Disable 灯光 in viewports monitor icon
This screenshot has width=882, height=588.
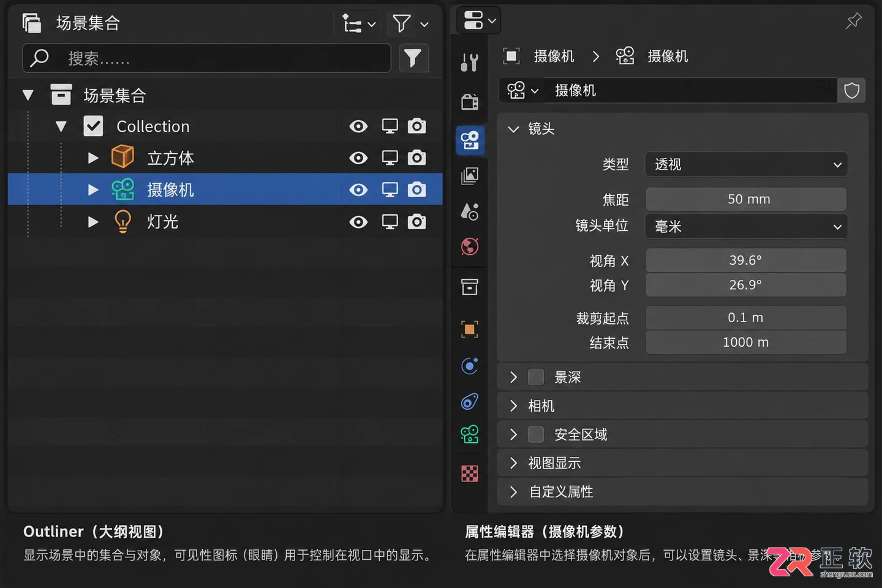(x=390, y=222)
